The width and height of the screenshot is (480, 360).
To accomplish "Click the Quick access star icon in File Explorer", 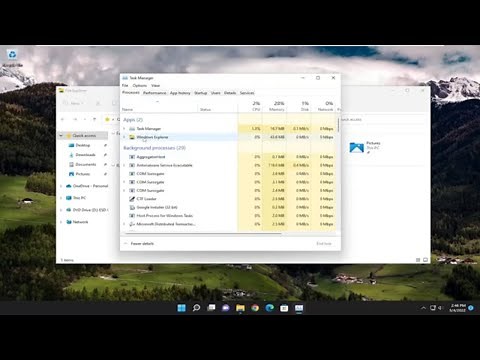I will (x=68, y=136).
